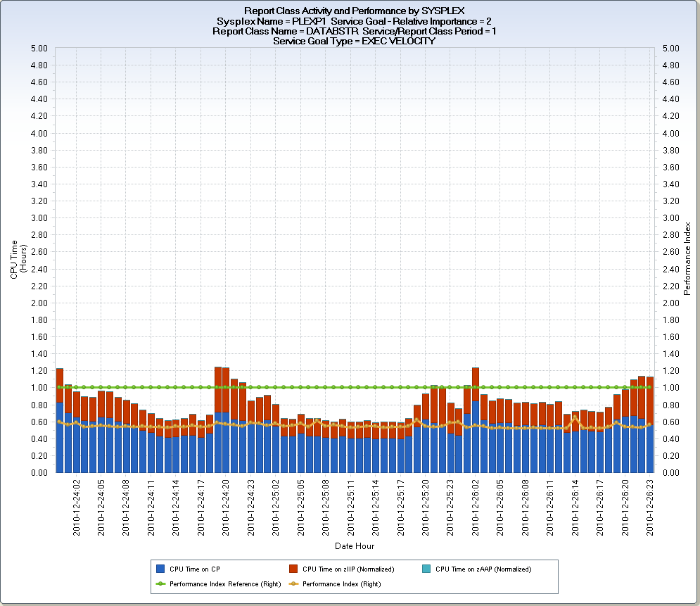Click the x-axis label 2010-12-24:17

(201, 508)
